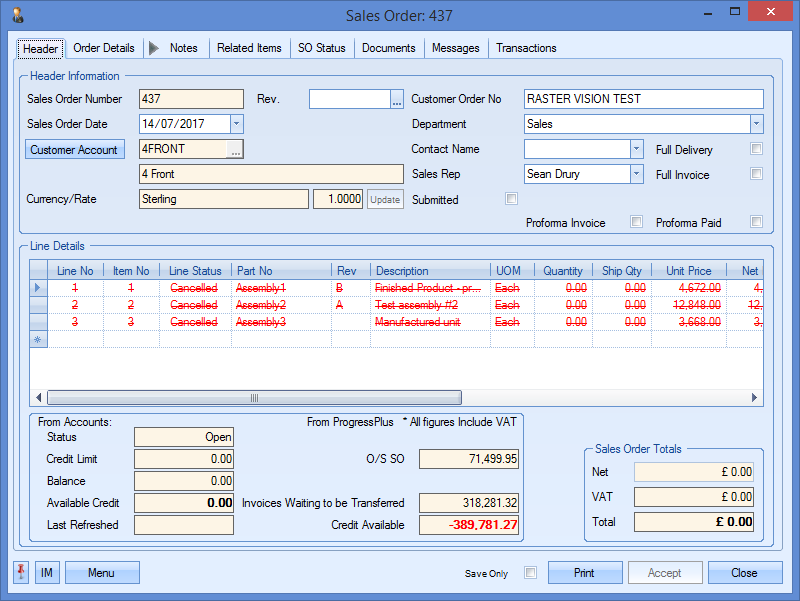Open the Sales Rep dropdown list
This screenshot has width=800, height=601.
(636, 174)
